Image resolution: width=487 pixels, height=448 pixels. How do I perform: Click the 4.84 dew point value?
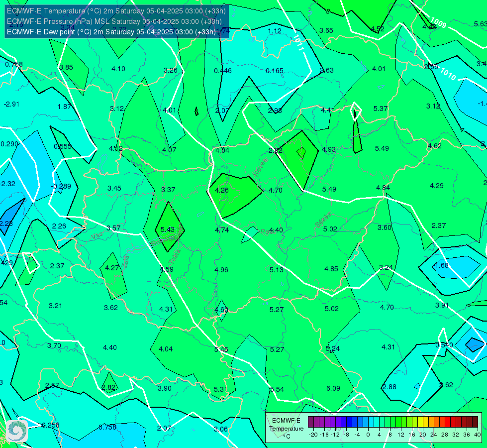383,188
